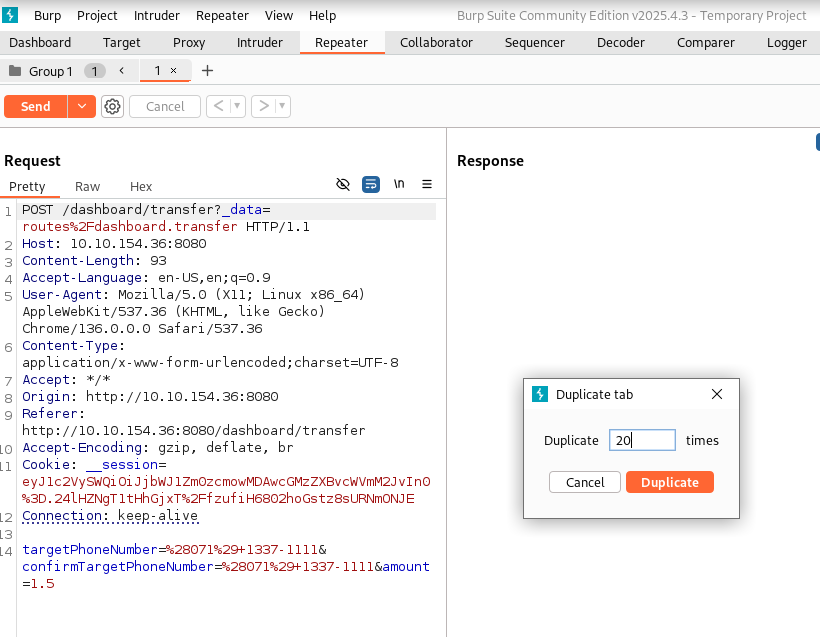This screenshot has height=637, width=820.
Task: Select the Pretty request view tab
Action: pyautogui.click(x=27, y=187)
